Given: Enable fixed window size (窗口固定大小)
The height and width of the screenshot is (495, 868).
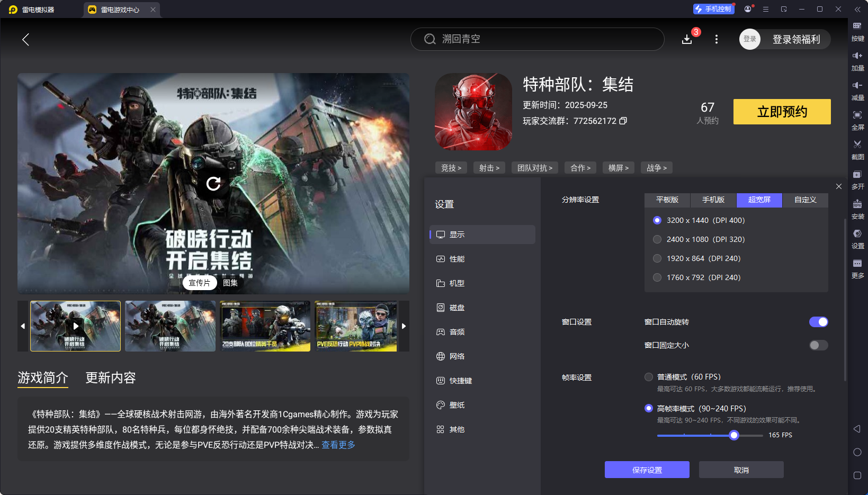Looking at the screenshot, I should 818,345.
